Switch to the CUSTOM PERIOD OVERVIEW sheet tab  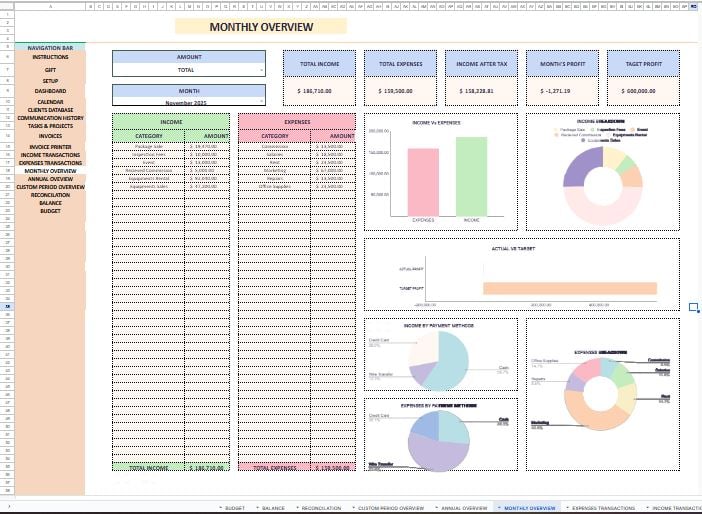390,508
